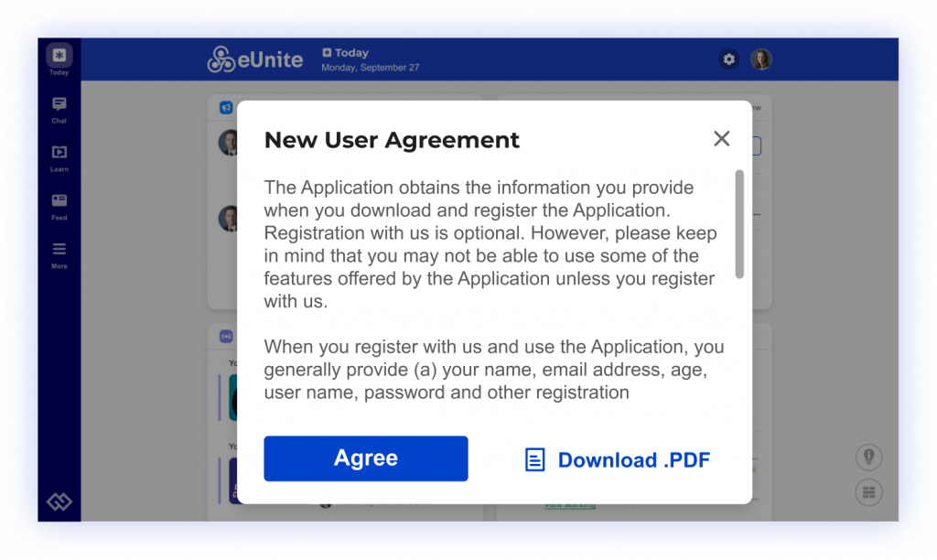Click the eUnite logo in header
The height and width of the screenshot is (560, 937).
click(254, 59)
